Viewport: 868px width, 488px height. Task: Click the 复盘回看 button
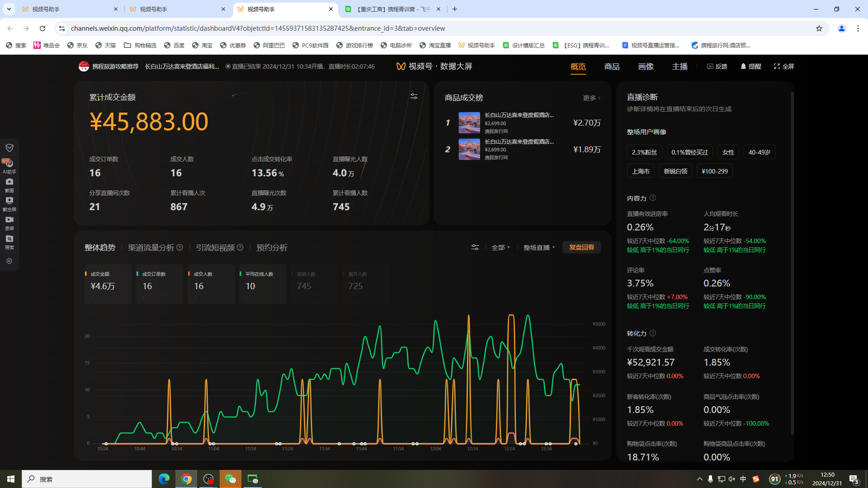pos(581,248)
